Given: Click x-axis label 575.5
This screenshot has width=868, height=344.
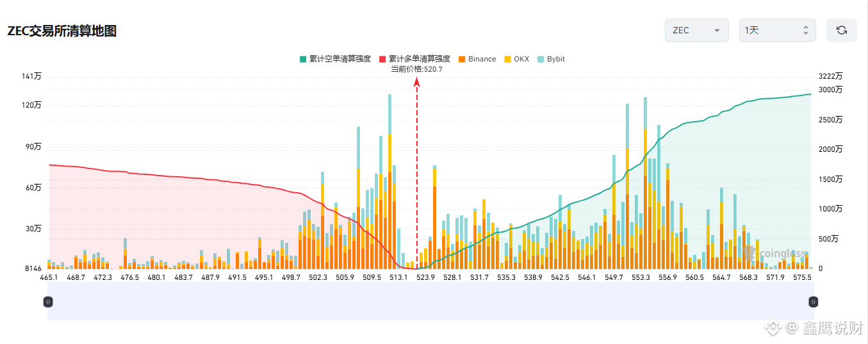Looking at the screenshot, I should point(802,277).
